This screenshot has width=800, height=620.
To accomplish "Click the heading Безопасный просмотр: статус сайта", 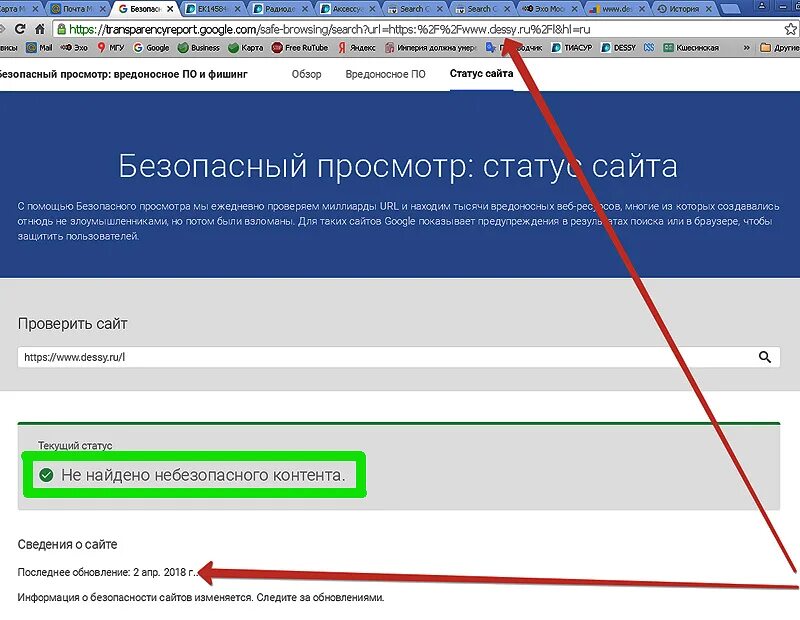I will (398, 166).
